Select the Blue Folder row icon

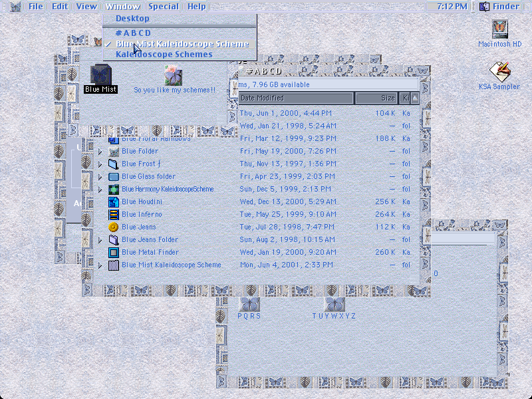[114, 152]
